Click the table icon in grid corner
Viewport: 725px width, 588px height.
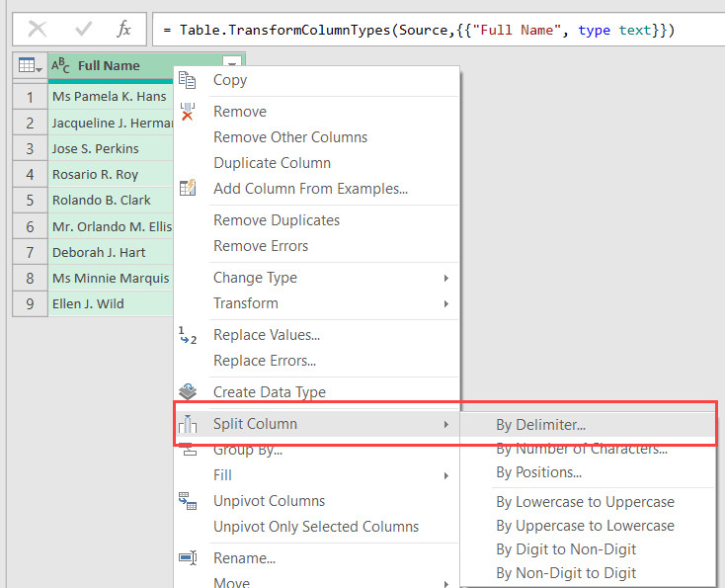tap(30, 66)
